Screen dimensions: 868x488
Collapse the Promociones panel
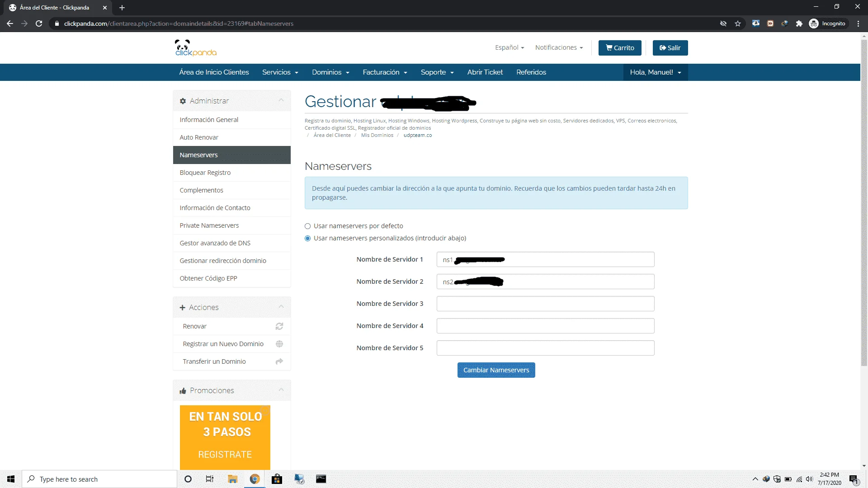281,390
